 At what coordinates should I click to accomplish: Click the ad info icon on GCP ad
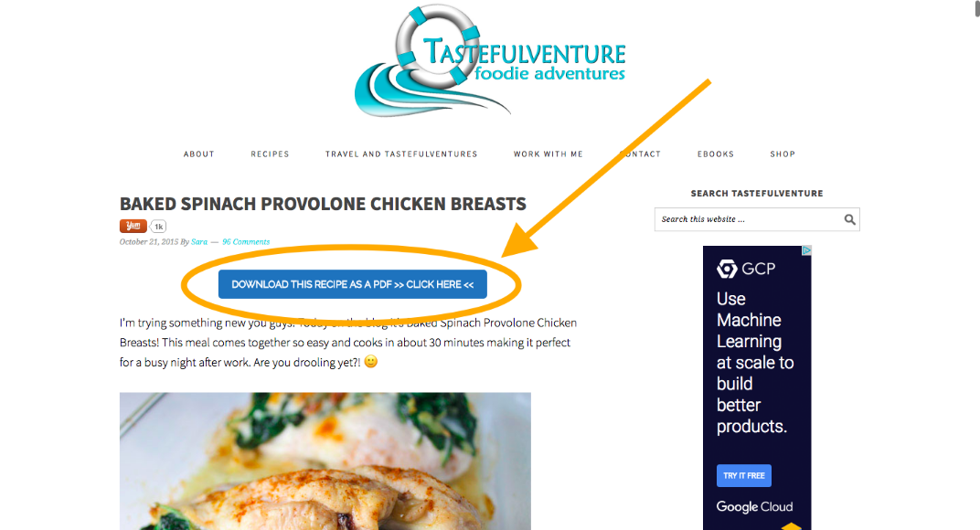[x=807, y=250]
